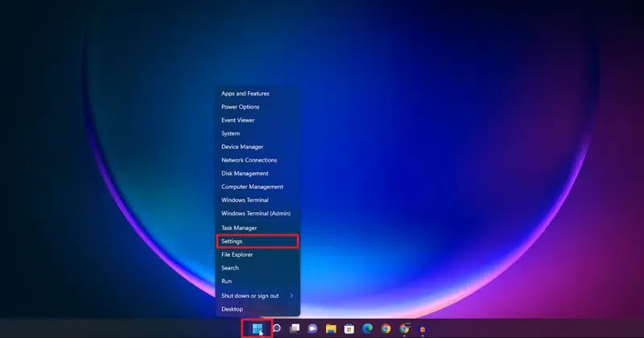Open Microsoft Edge from the taskbar
644x338 pixels.
(x=368, y=328)
